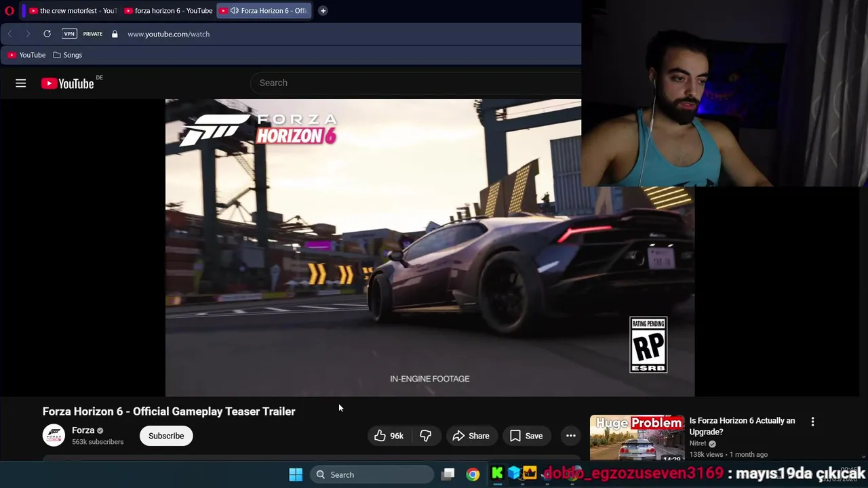This screenshot has height=488, width=868.
Task: Like the video with thumbs up
Action: [x=389, y=436]
